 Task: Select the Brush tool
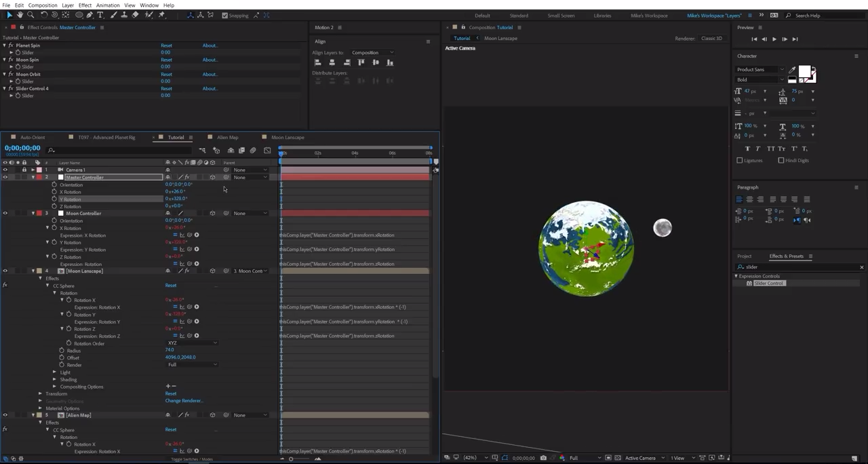point(113,15)
